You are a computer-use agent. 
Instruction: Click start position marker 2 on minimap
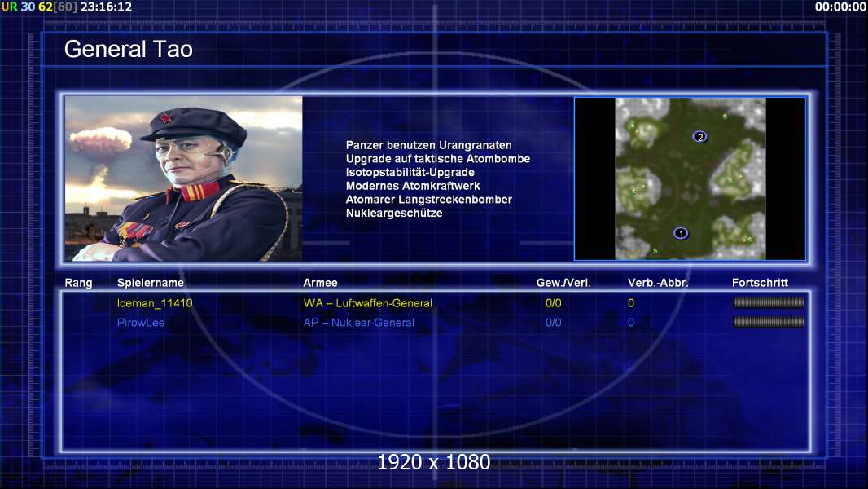[699, 137]
